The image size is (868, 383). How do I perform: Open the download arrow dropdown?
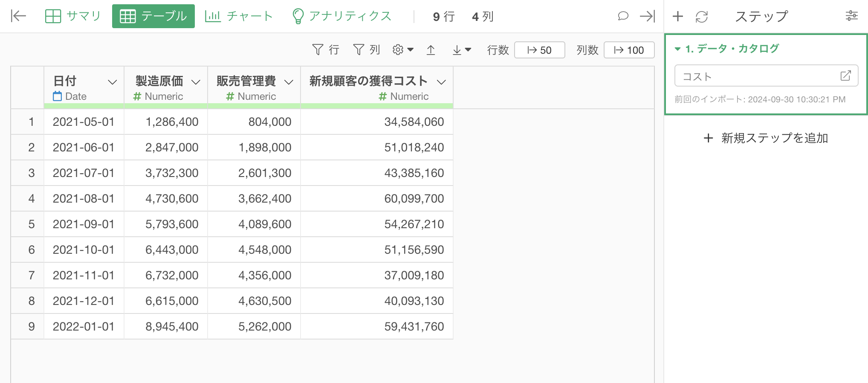coord(462,50)
